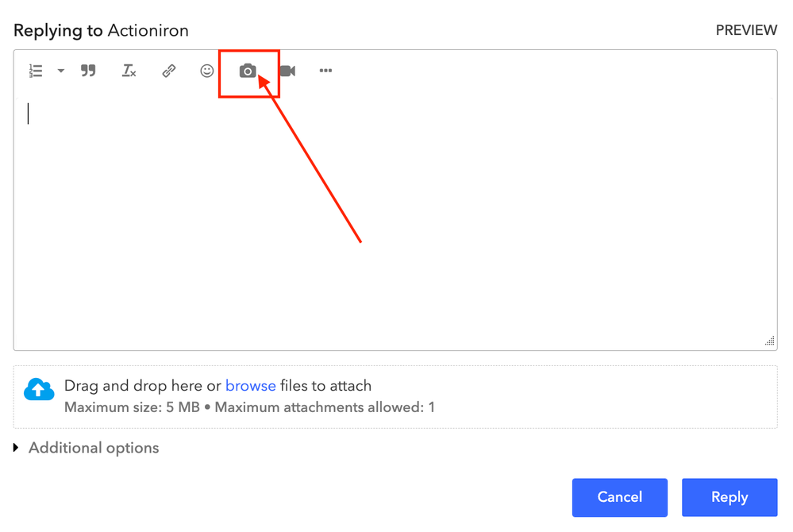793x532 pixels.
Task: Show more toolbar options (three dots)
Action: (x=325, y=71)
